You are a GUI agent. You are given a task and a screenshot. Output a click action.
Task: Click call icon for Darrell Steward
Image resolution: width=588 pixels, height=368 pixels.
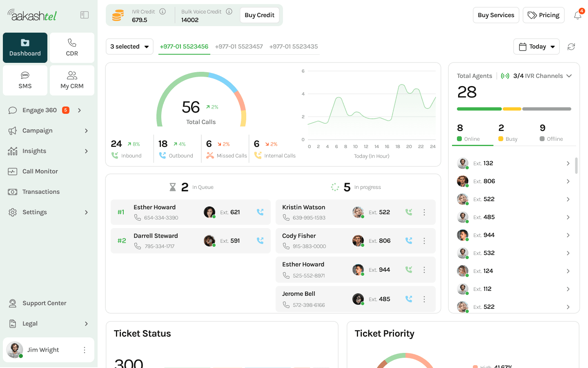[260, 241]
